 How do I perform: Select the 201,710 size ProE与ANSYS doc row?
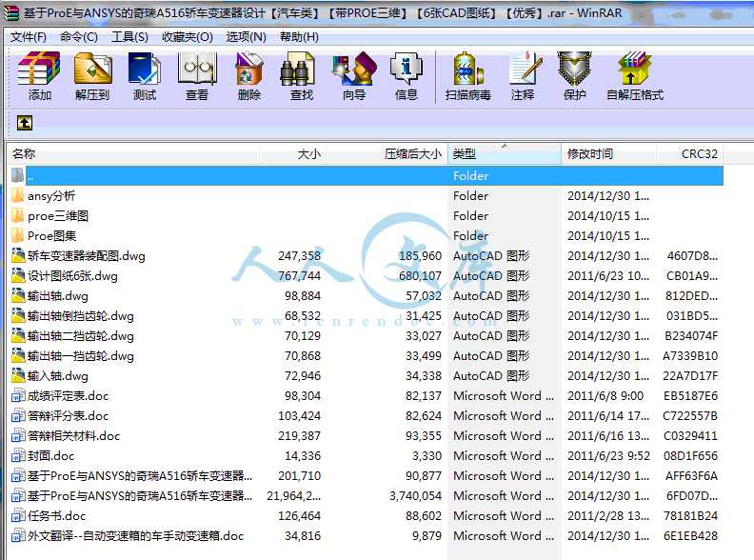pos(367,476)
